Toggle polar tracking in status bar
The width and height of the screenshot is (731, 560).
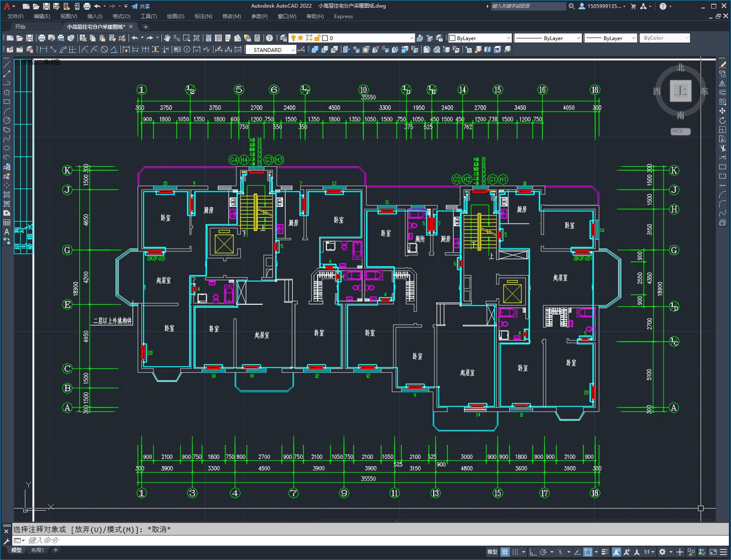pos(543,552)
